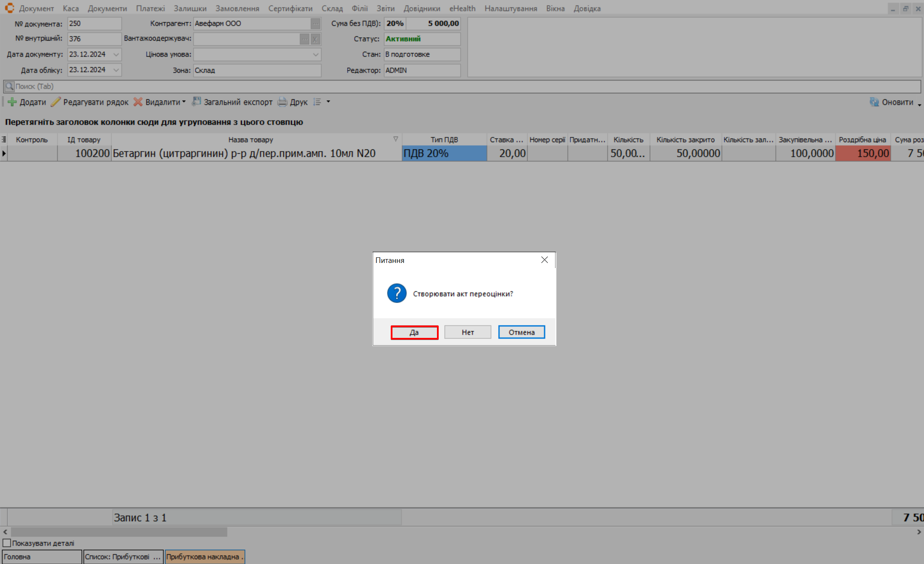
Task: Close the Питання dialog with X
Action: 544,260
